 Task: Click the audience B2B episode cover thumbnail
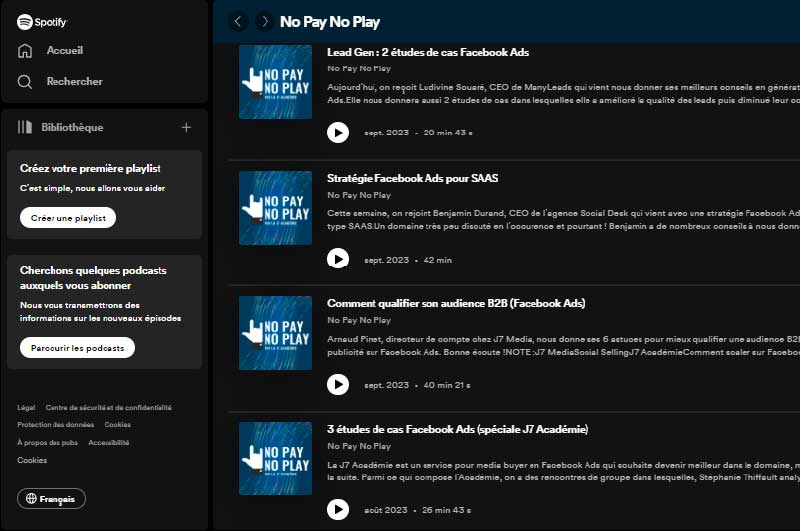pos(275,333)
